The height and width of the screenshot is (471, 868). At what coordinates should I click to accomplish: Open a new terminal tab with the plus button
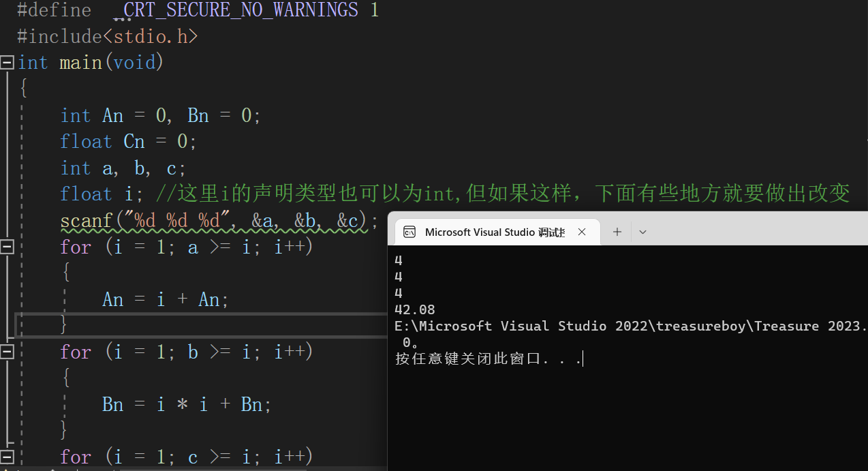pos(617,232)
